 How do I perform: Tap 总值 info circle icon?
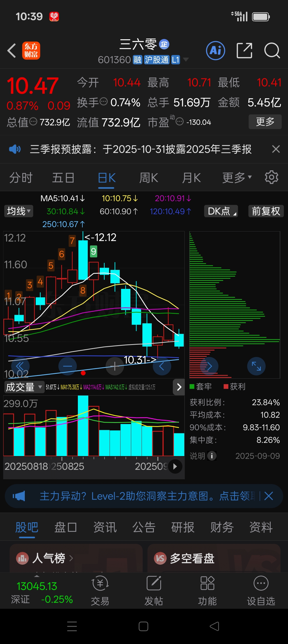(x=33, y=121)
